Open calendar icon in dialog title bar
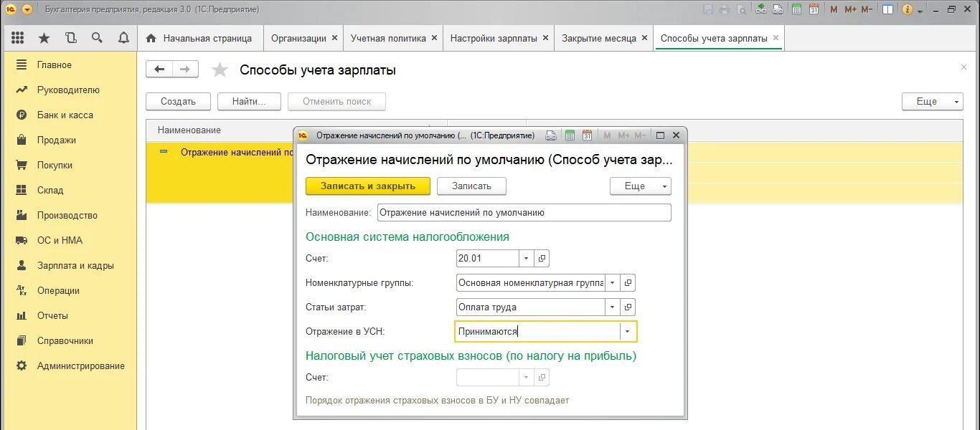This screenshot has height=430, width=980. pyautogui.click(x=587, y=135)
